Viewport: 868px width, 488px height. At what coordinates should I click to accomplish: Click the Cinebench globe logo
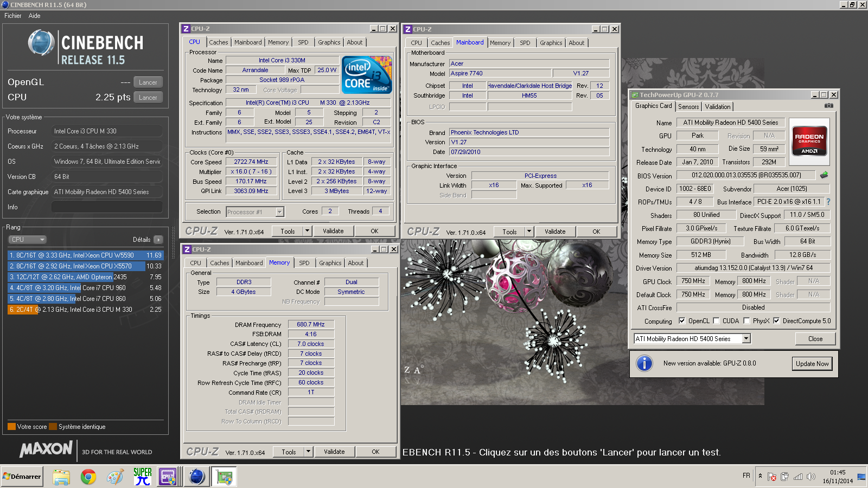tap(41, 43)
